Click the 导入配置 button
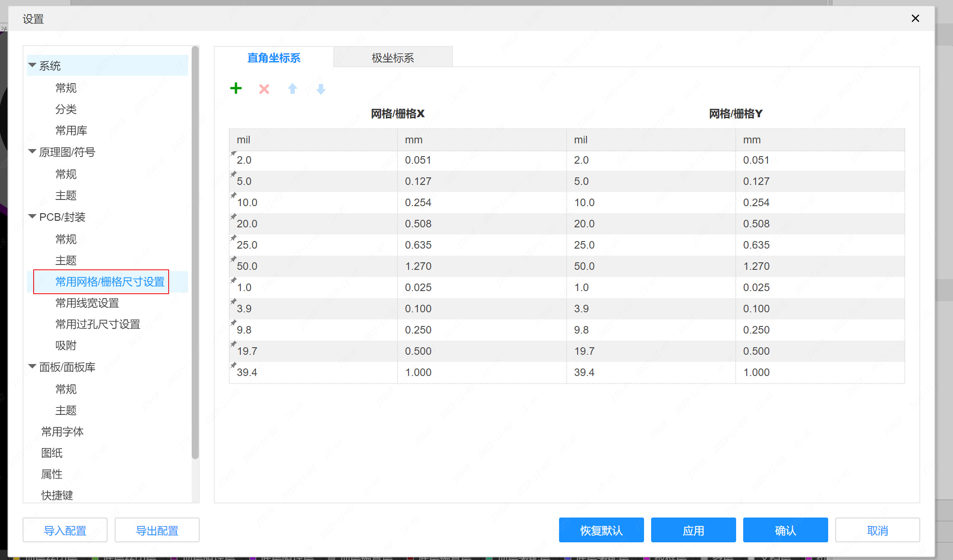Screen dimensions: 953x560 point(65,530)
